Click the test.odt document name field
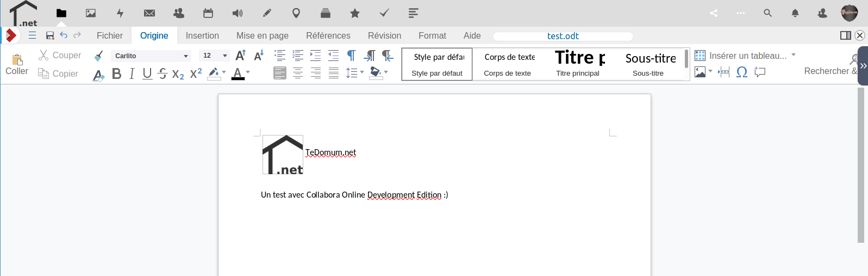868x276 pixels. tap(563, 36)
